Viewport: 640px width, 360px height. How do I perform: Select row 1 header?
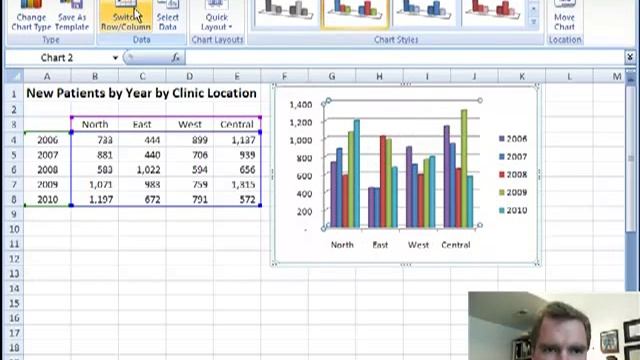pos(14,94)
